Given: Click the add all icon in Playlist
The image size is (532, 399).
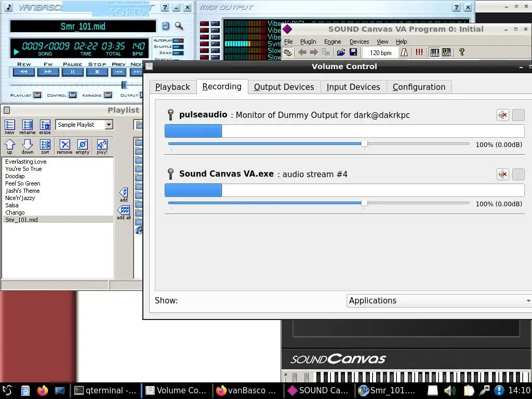Looking at the screenshot, I should (124, 212).
